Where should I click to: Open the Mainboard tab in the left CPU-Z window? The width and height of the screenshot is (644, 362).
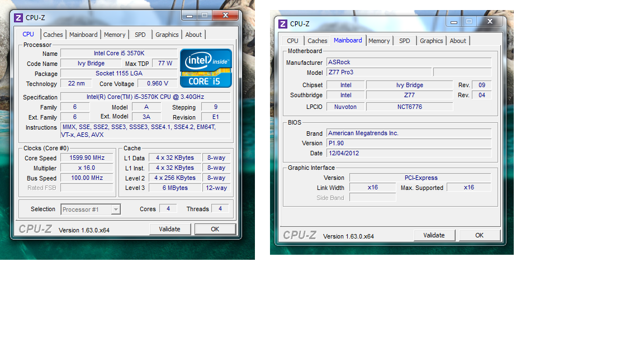coord(83,35)
